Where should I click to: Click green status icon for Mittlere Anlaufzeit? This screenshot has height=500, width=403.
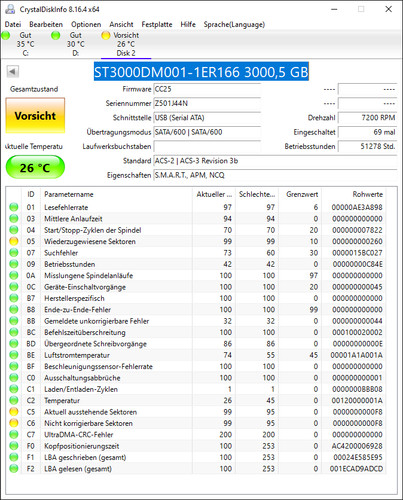(14, 218)
